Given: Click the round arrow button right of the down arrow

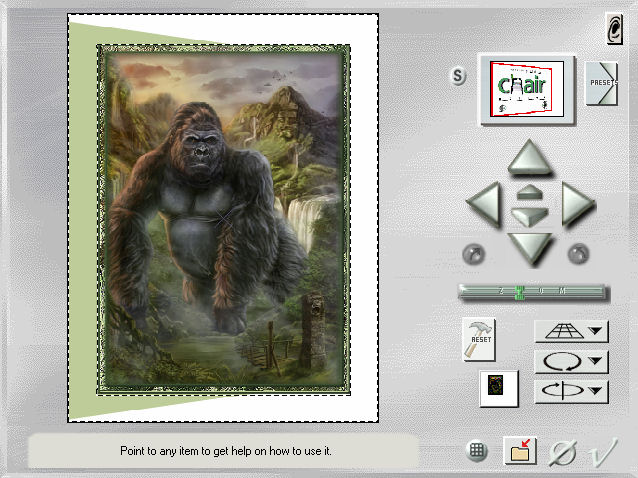Looking at the screenshot, I should [578, 254].
